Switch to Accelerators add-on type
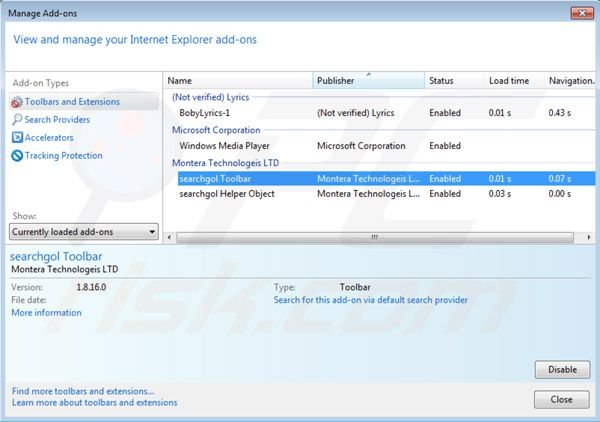 (x=49, y=138)
